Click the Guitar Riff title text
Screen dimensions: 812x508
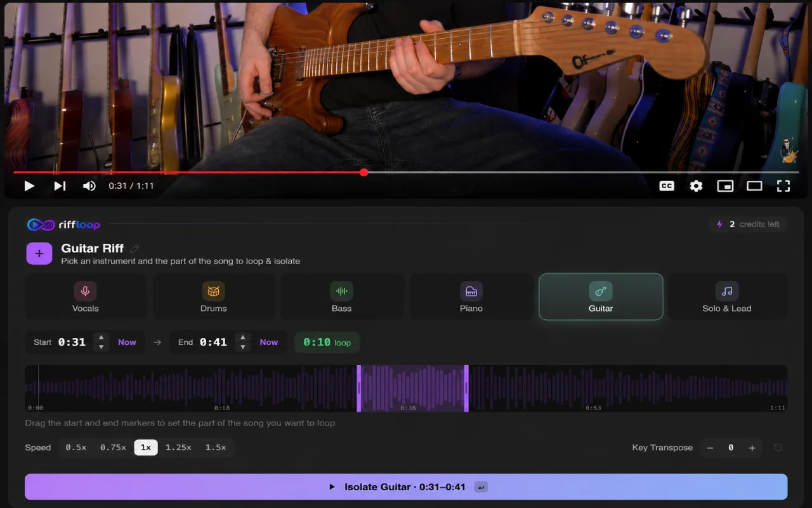tap(93, 248)
